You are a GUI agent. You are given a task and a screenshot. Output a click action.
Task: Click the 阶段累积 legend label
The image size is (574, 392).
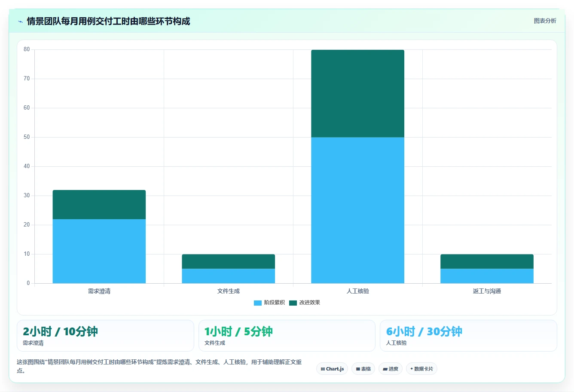(x=274, y=303)
